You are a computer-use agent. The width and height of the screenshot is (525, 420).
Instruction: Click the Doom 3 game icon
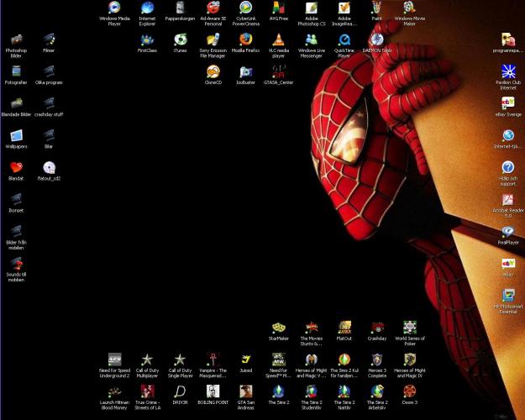pos(410,391)
